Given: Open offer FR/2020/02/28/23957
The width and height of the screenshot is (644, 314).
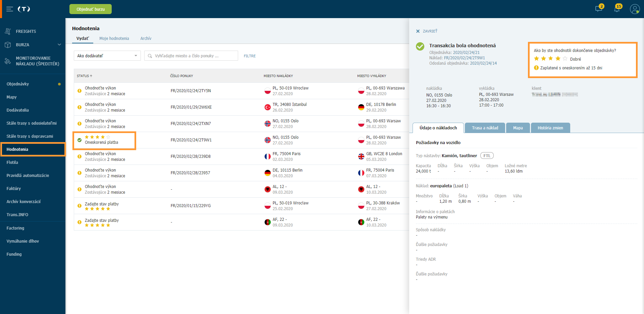Looking at the screenshot, I should tap(190, 173).
